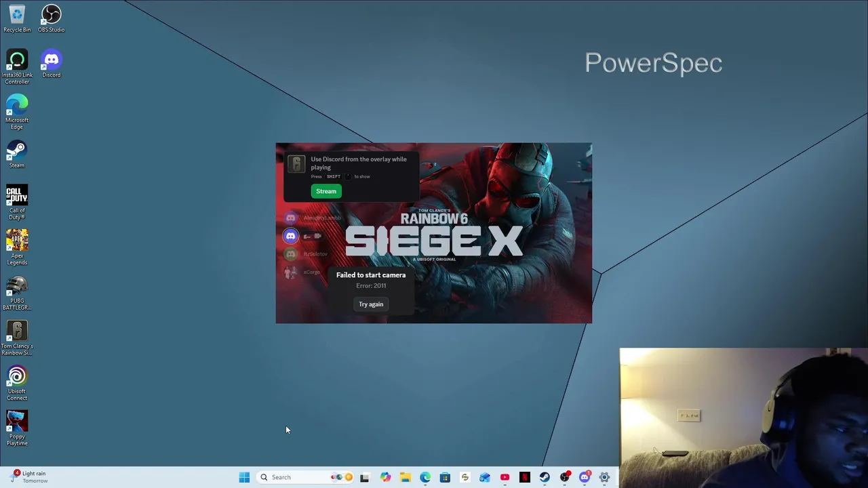The image size is (868, 488).
Task: Open File Explorer from the taskbar
Action: [x=405, y=477]
